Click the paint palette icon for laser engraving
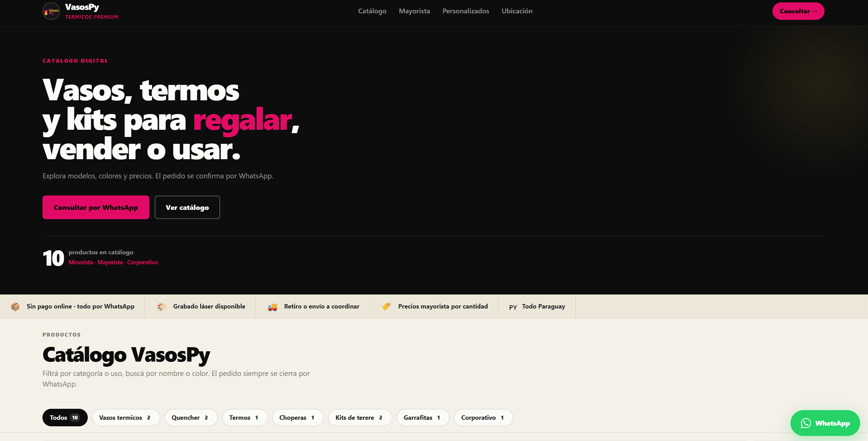 161,306
